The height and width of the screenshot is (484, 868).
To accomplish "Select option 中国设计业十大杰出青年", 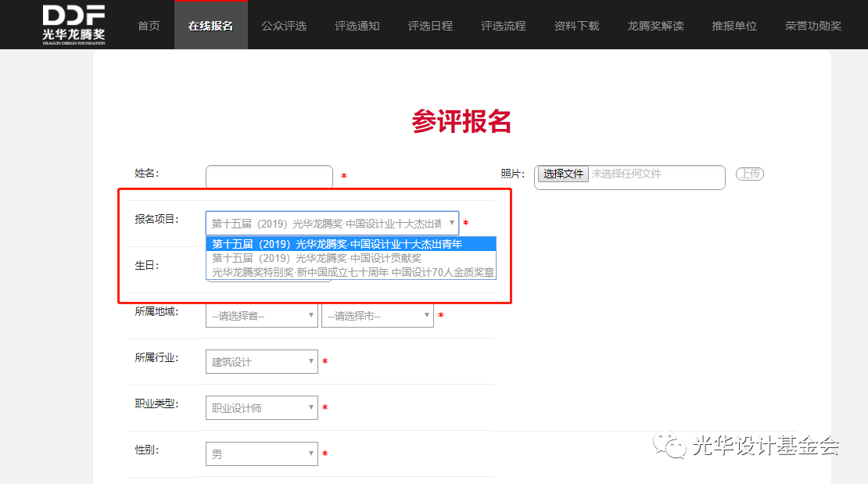I will click(x=351, y=244).
